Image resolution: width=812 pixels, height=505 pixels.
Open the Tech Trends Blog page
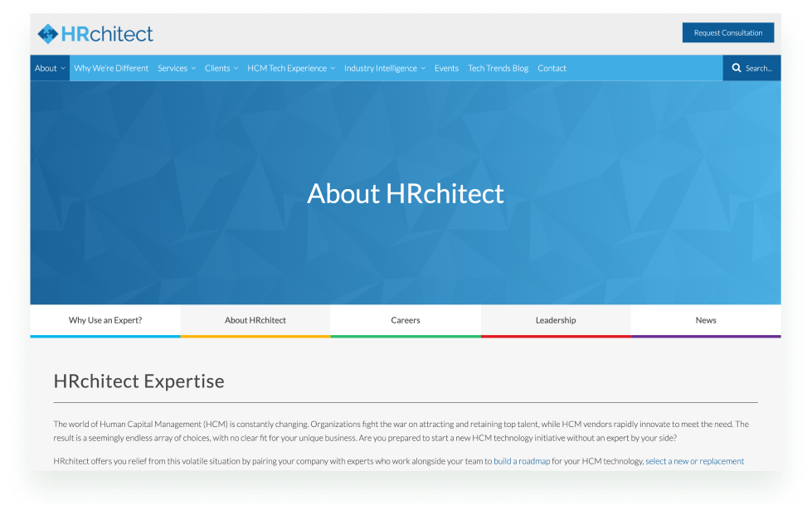[x=498, y=68]
